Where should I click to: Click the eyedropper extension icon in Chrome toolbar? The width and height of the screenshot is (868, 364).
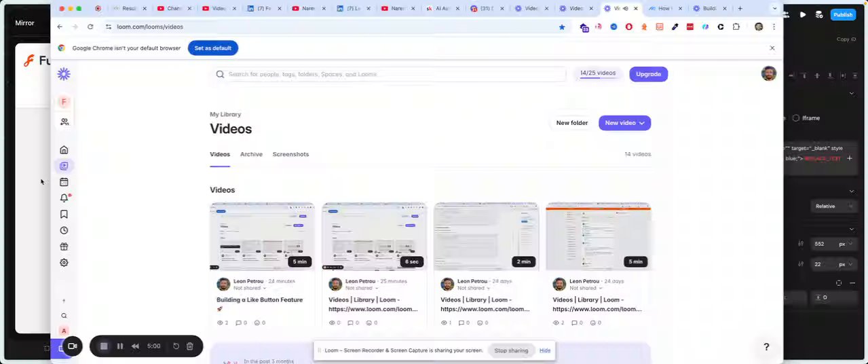675,27
